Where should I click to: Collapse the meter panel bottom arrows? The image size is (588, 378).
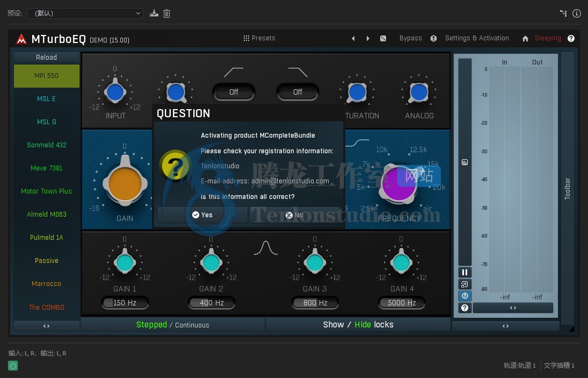pyautogui.click(x=505, y=326)
